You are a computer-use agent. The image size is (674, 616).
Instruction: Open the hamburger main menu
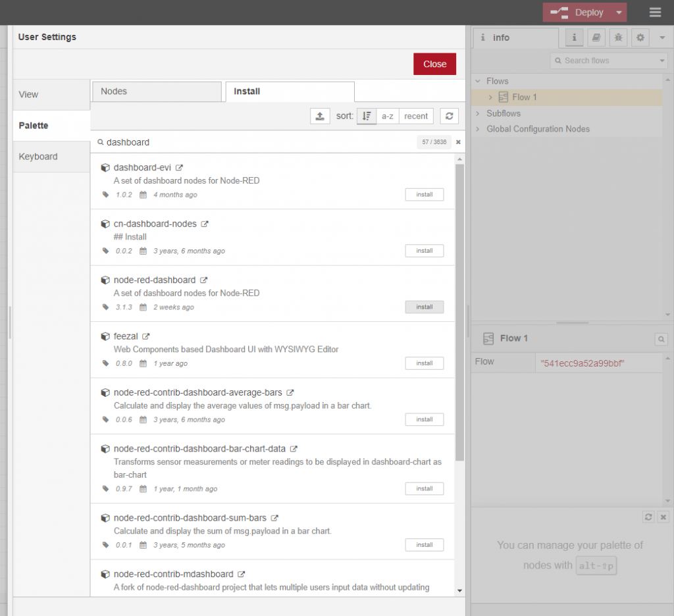click(655, 13)
